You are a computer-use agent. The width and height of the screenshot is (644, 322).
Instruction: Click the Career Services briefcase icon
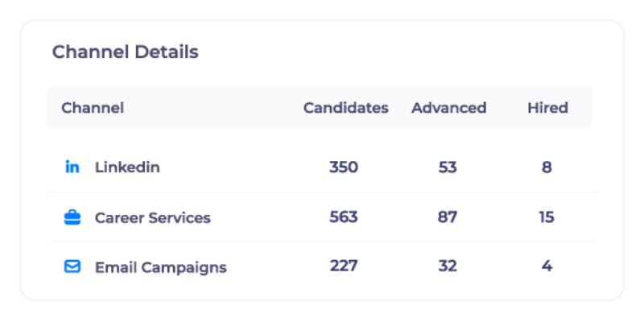pyautogui.click(x=72, y=217)
